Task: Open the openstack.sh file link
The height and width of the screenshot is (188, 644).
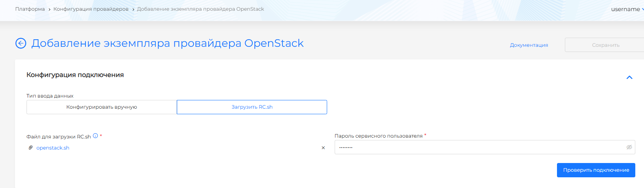Action: coord(53,148)
